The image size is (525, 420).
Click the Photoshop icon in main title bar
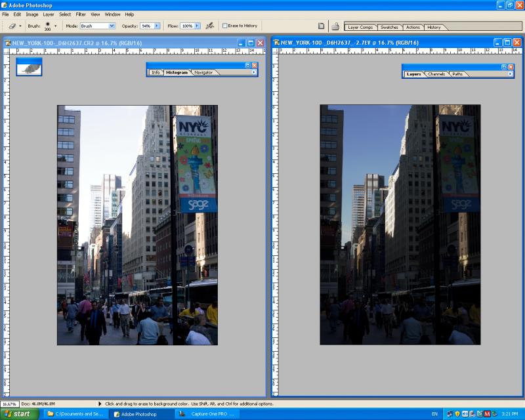[4, 5]
